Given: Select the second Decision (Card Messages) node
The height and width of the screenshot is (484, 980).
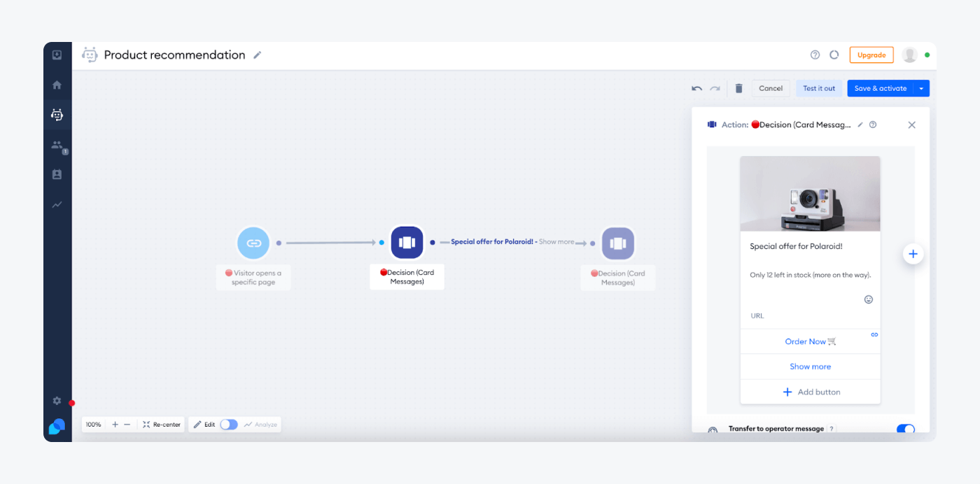Looking at the screenshot, I should (617, 243).
